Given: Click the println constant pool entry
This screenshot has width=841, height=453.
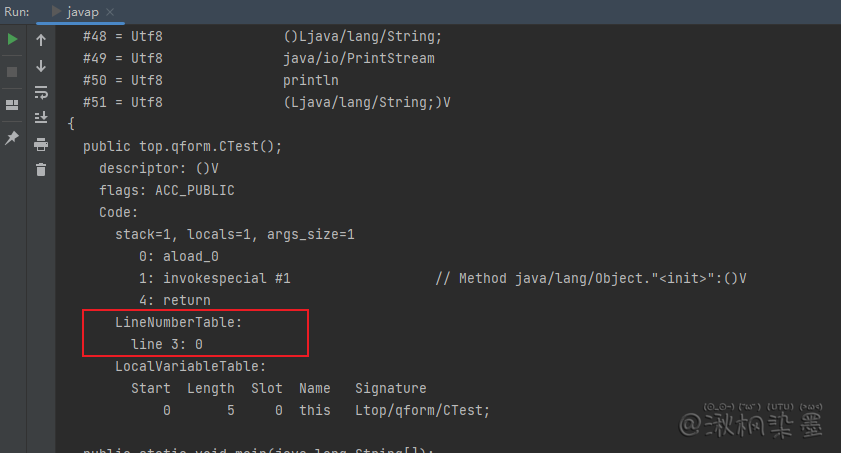Looking at the screenshot, I should coord(311,80).
